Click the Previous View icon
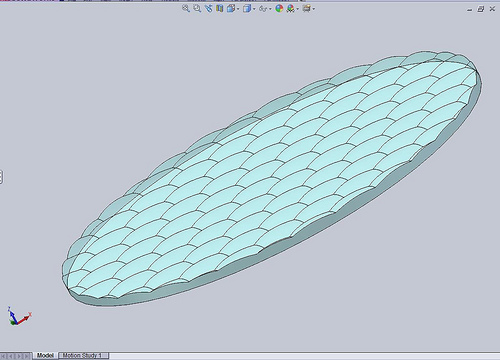The image size is (500, 360). tap(208, 8)
